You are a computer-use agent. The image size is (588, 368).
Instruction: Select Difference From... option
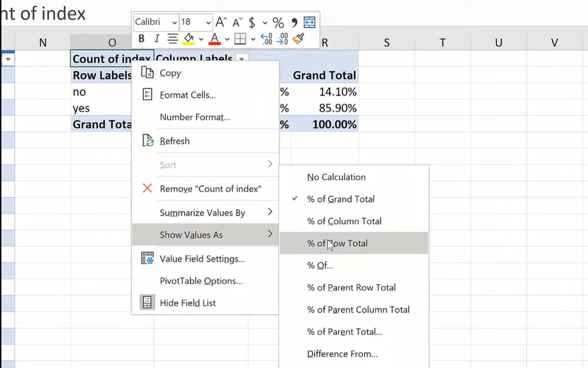point(354,354)
